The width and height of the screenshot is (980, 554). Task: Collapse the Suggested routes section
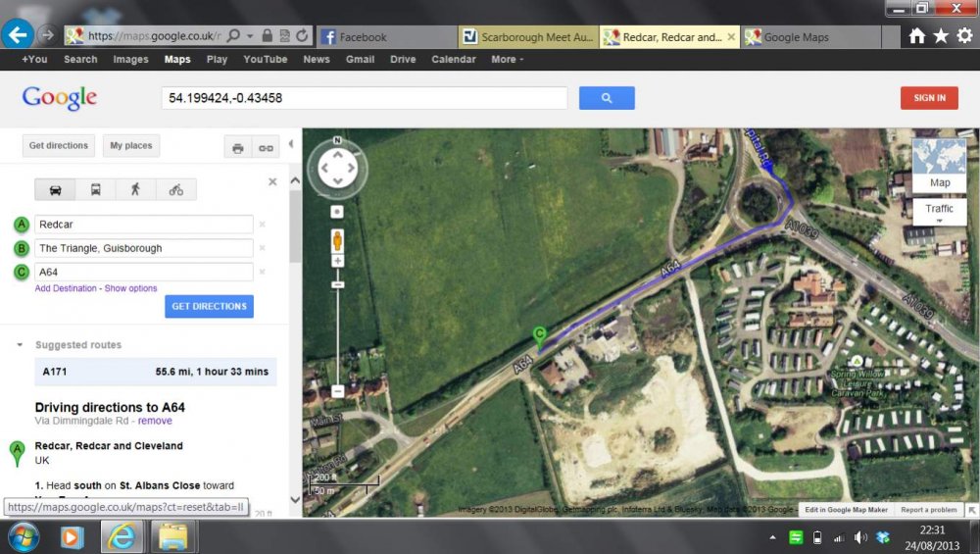20,345
